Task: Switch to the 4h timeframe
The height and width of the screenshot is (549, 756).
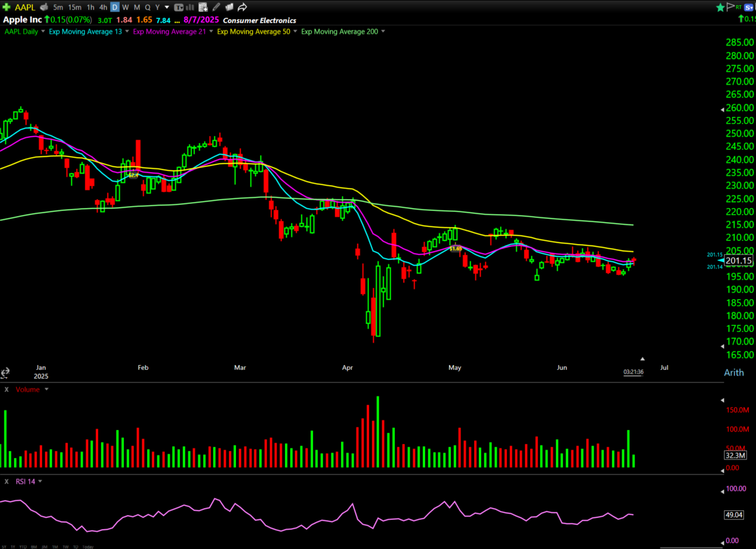Action: (x=103, y=7)
